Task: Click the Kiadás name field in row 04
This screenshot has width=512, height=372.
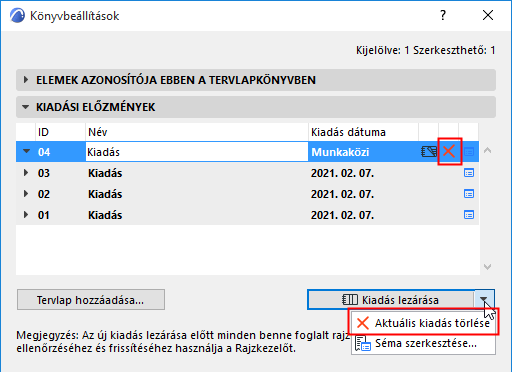Action: pos(197,152)
